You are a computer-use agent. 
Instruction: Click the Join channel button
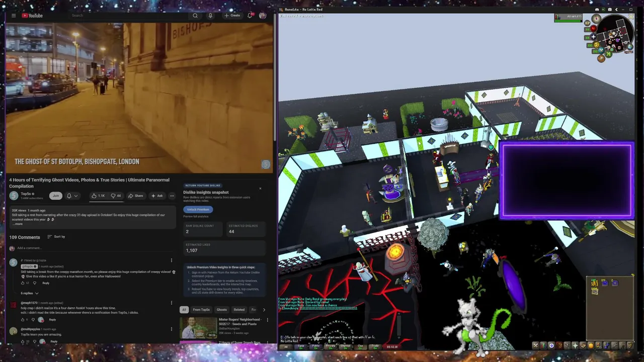point(56,196)
